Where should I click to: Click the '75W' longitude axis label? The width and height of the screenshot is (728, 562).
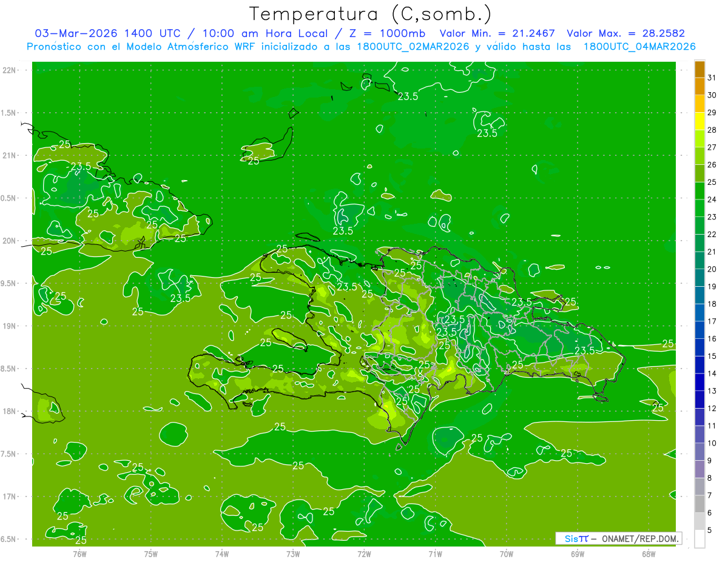pos(150,554)
